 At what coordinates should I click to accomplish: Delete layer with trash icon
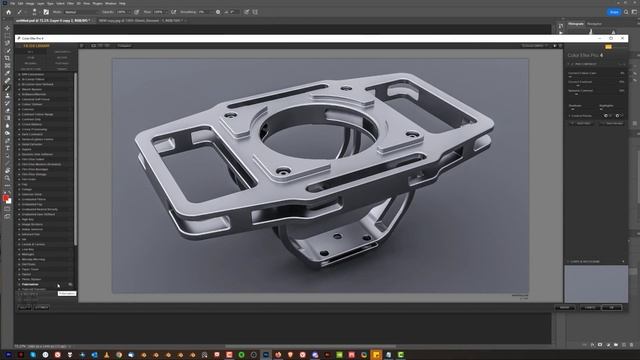(x=632, y=345)
